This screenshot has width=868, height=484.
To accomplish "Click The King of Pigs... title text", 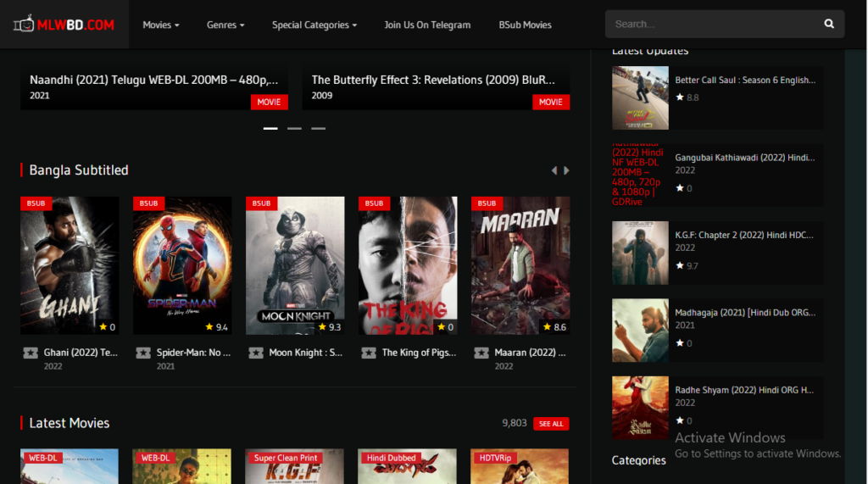I will 419,353.
